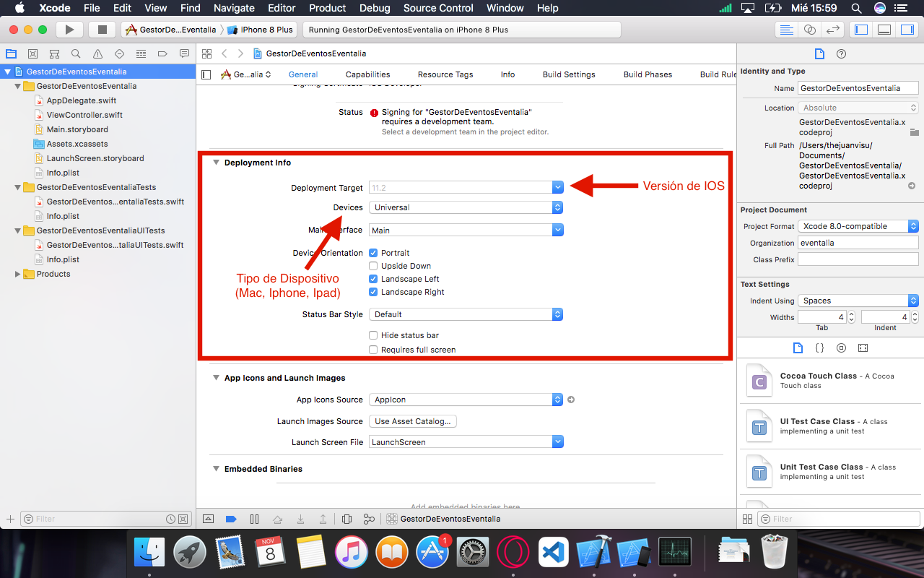The width and height of the screenshot is (924, 578).
Task: Select Assets.xcassets in navigator
Action: [77, 144]
